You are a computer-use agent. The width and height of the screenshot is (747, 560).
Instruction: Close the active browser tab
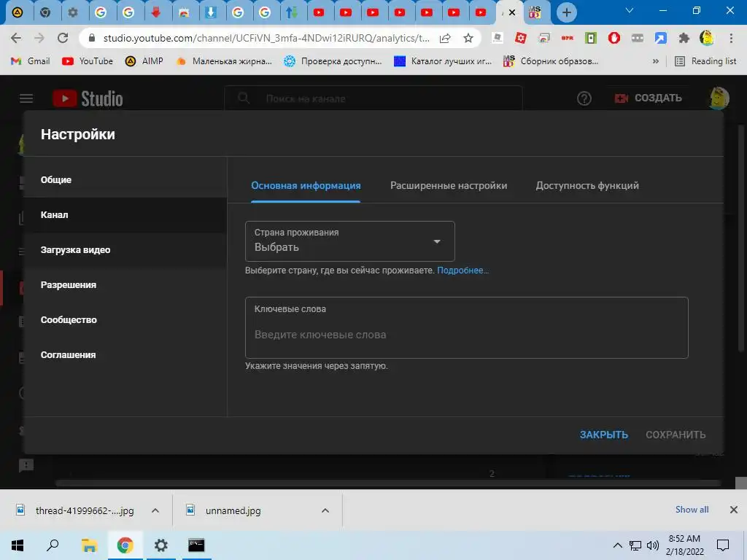[x=511, y=12]
